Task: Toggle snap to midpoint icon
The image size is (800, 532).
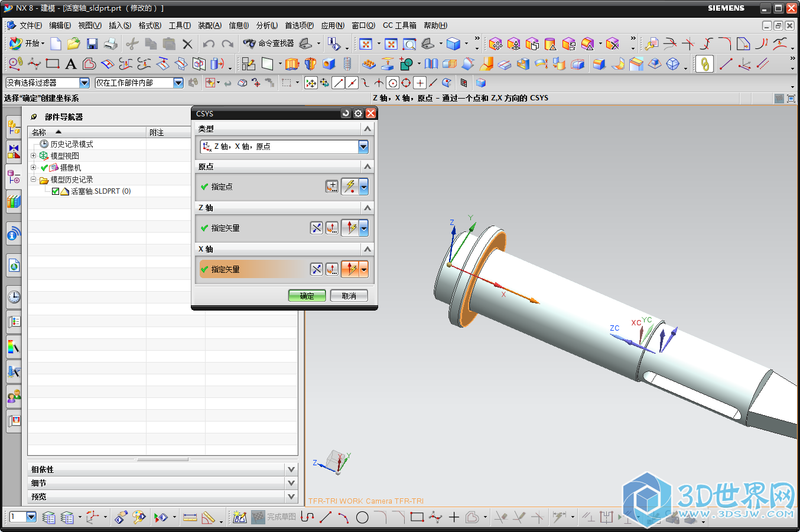Action: click(x=352, y=83)
